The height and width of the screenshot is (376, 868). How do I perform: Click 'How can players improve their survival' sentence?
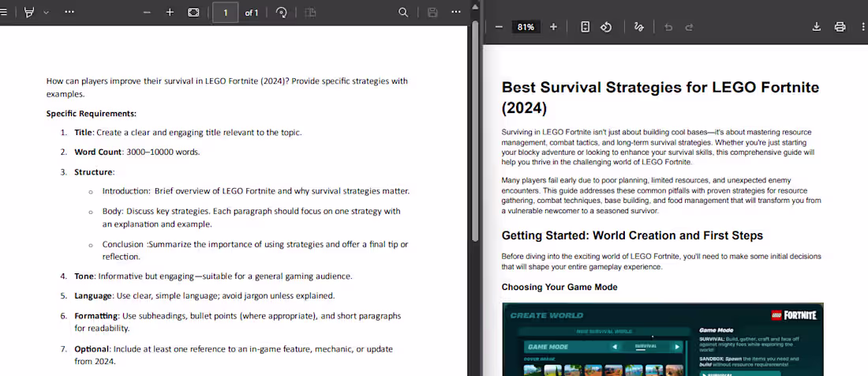227,88
